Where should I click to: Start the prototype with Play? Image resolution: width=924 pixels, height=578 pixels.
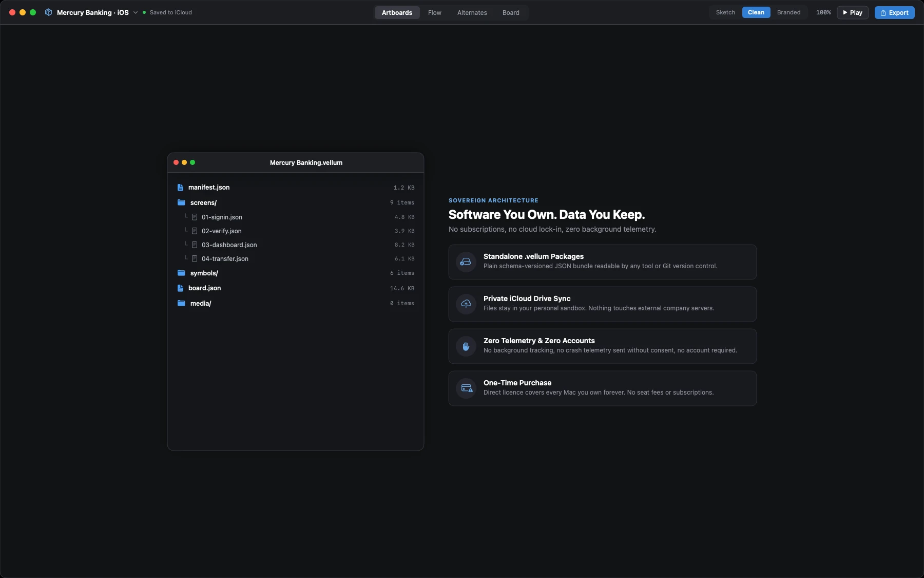853,12
